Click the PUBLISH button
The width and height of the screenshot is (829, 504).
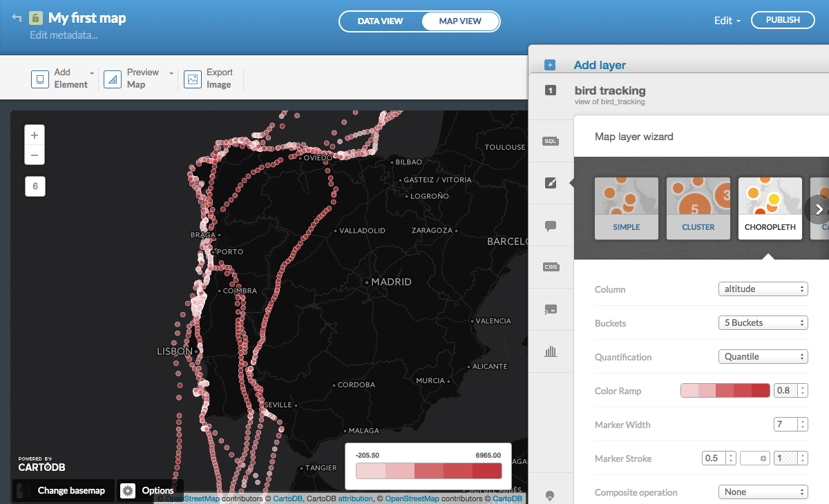click(x=782, y=20)
